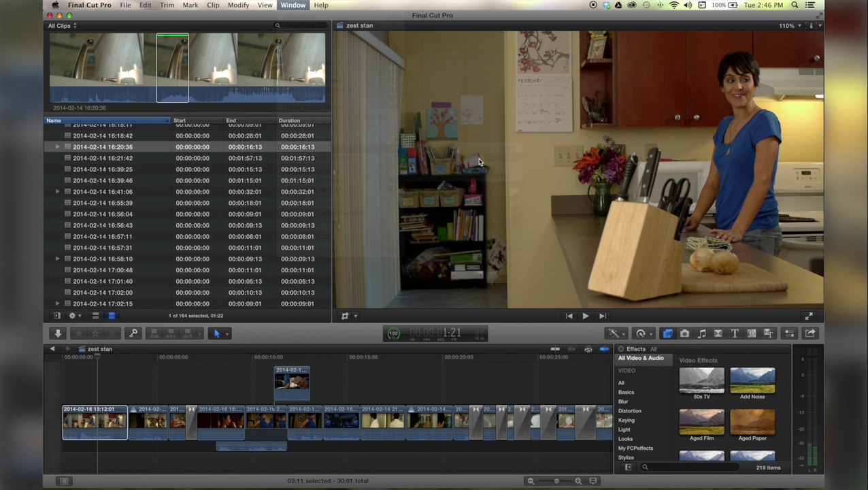Select clip 2014-02-14 16:55:39 in list

187,203
